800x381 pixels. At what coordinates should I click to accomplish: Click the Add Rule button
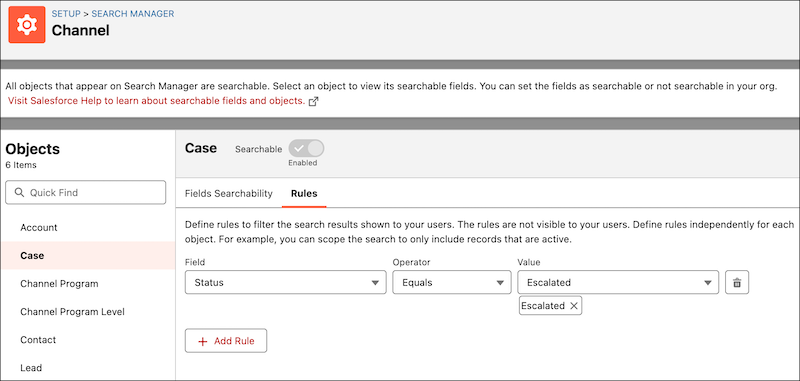pyautogui.click(x=226, y=341)
